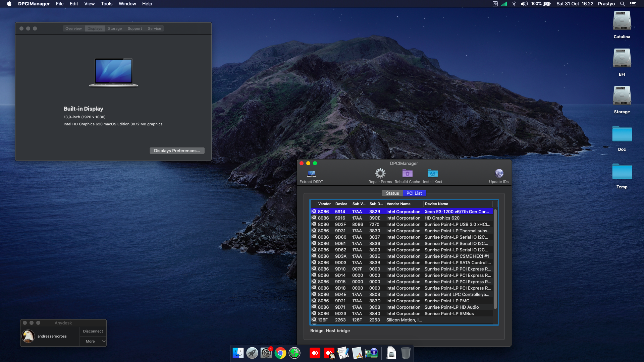644x362 pixels.
Task: Click the Extract DSDT toolbar icon
Action: tap(311, 174)
